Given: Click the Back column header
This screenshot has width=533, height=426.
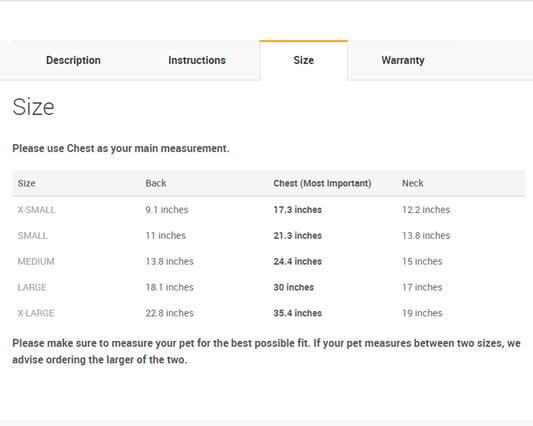Looking at the screenshot, I should coord(156,183).
